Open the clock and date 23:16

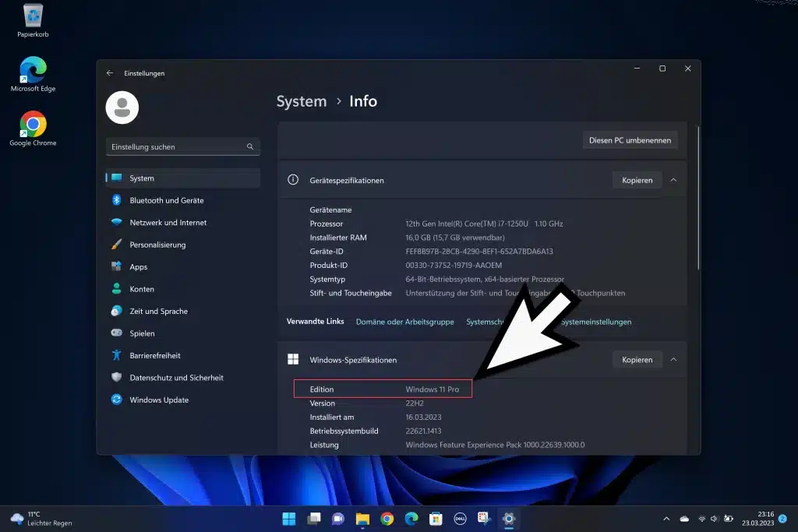point(757,519)
